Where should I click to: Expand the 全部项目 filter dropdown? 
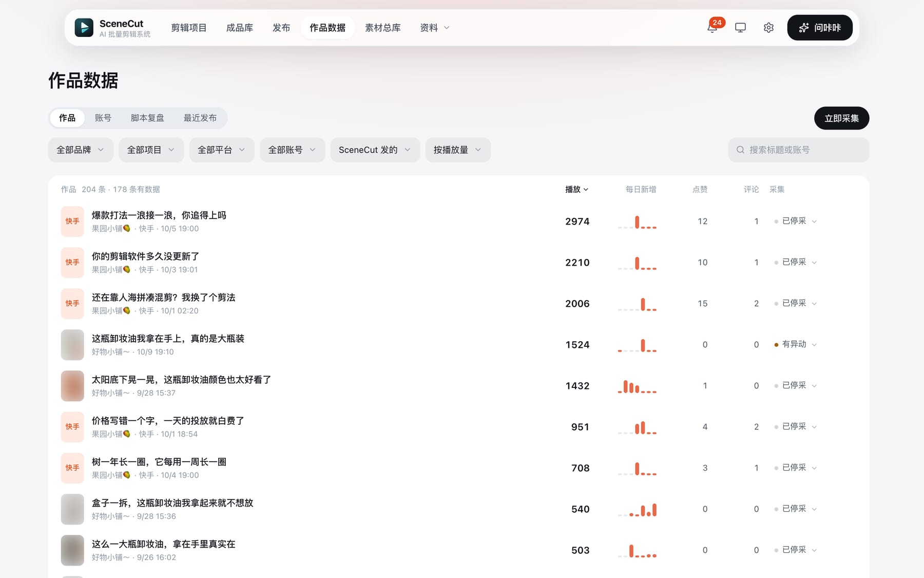click(x=151, y=150)
